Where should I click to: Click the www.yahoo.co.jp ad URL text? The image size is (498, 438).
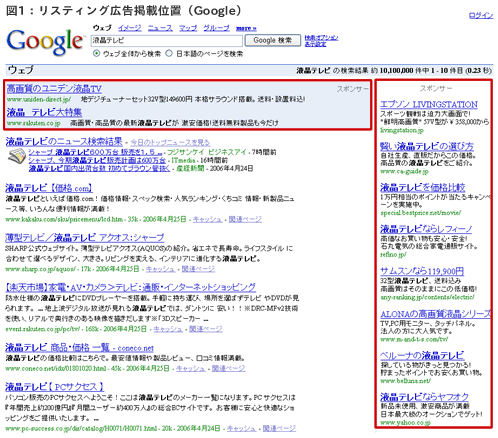click(x=405, y=423)
